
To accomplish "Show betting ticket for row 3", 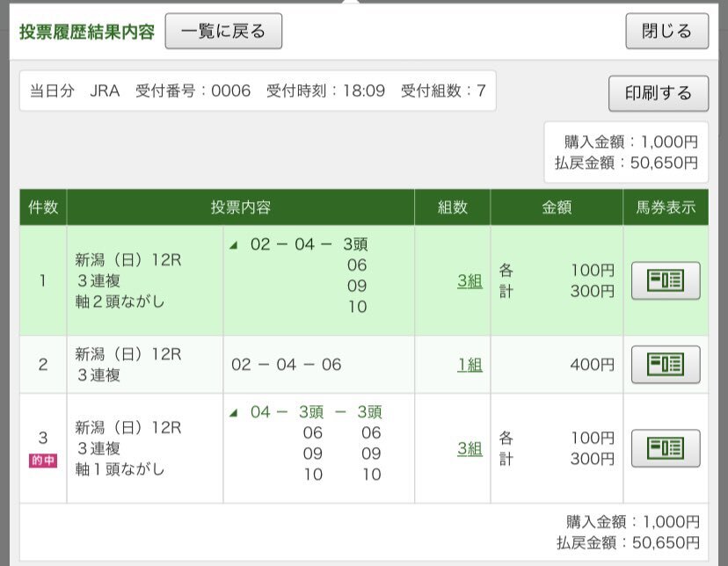I will tap(666, 448).
